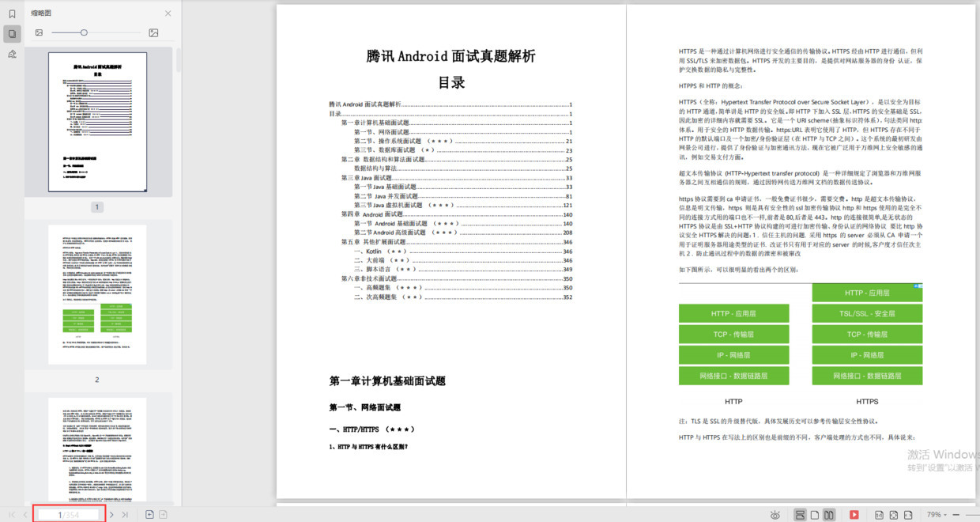
Task: Toggle continuous scrolling layout
Action: 800,515
